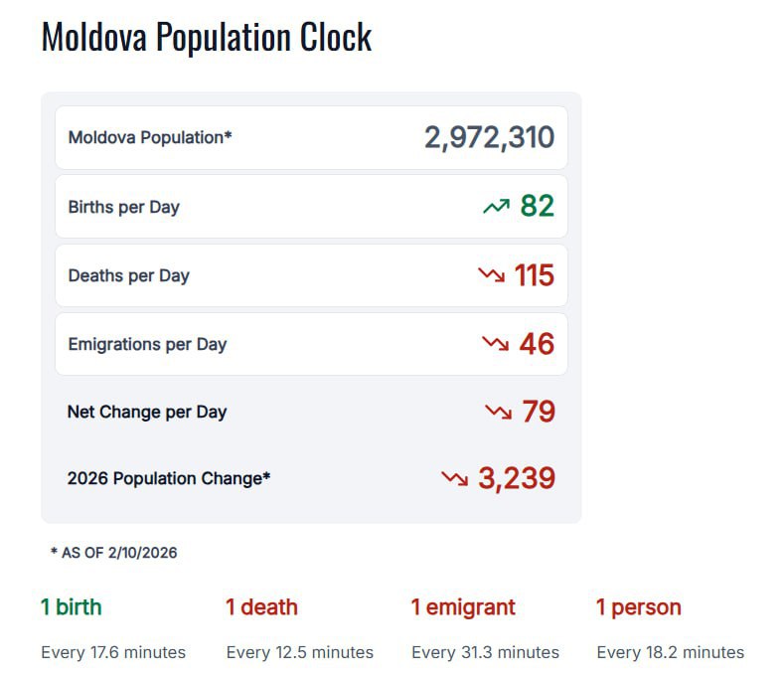Screen dimensions: 784x679
Task: Click the Net Change per Day label
Action: tap(147, 412)
